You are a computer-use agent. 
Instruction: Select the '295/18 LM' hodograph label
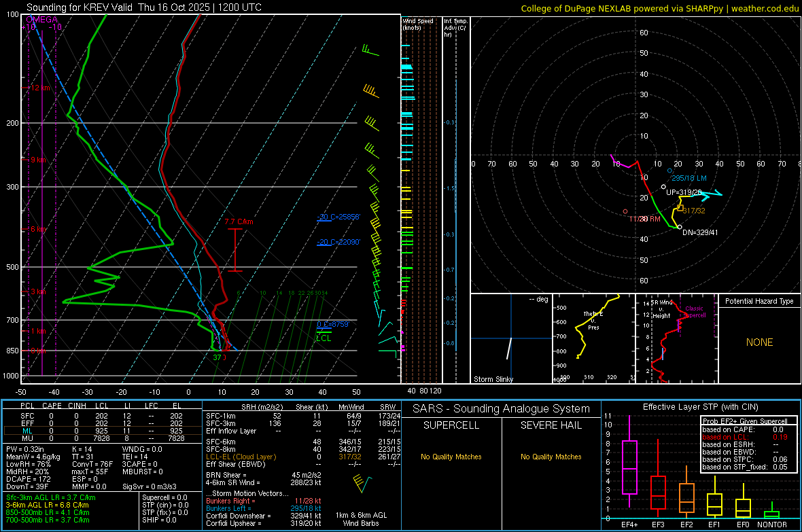(689, 178)
